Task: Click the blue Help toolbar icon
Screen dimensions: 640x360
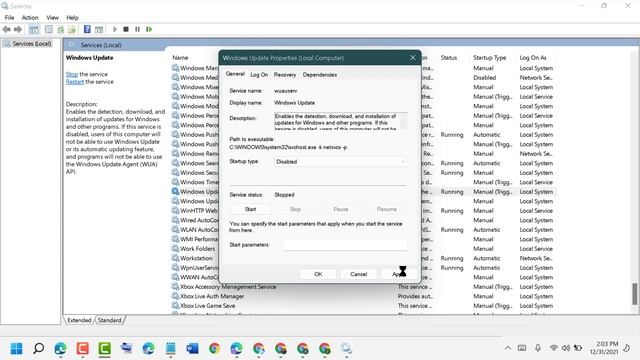Action: click(87, 29)
